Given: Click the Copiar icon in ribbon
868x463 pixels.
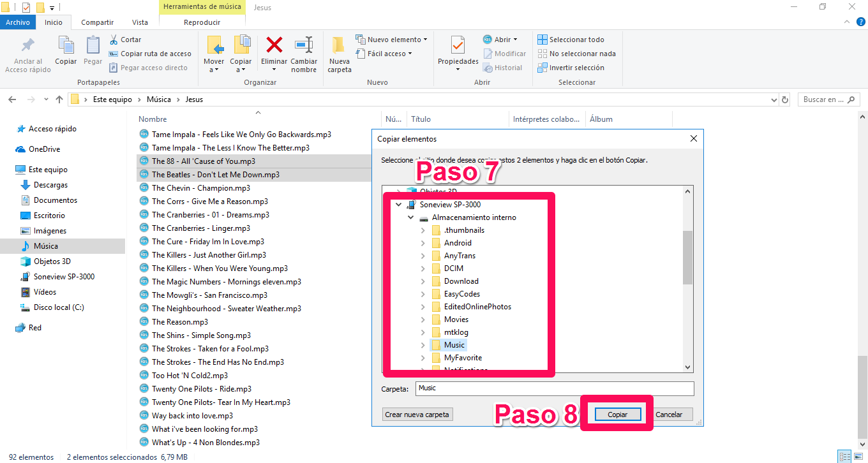Looking at the screenshot, I should pyautogui.click(x=66, y=45).
